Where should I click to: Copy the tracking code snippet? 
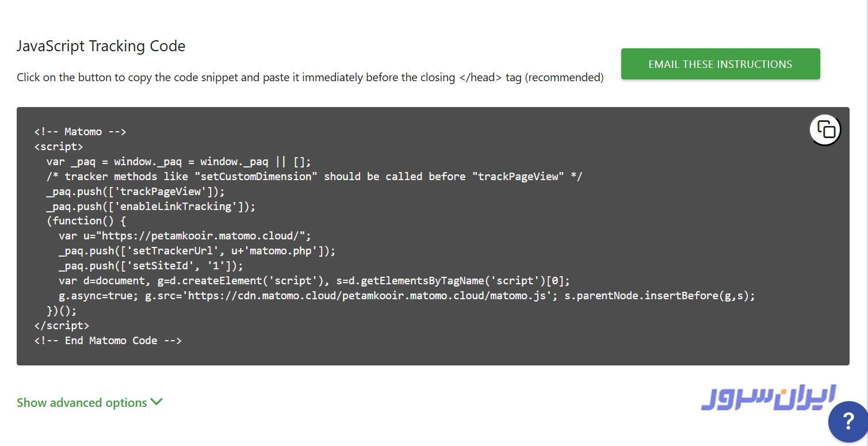point(825,130)
